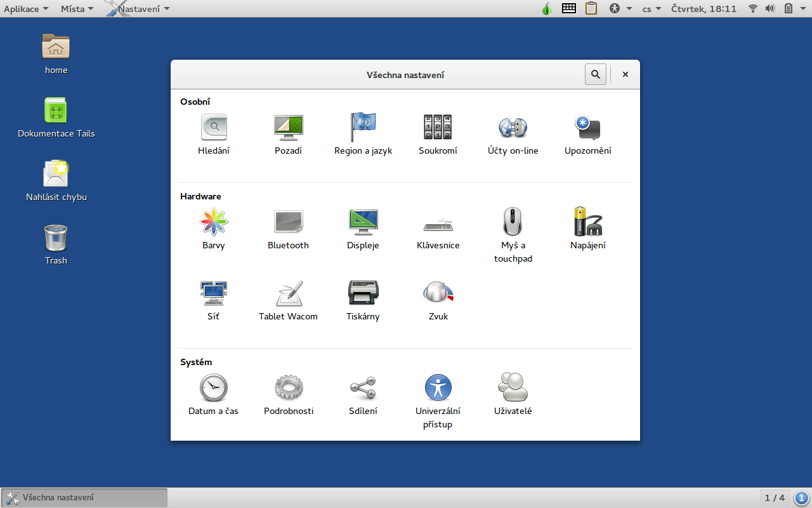Open Datum a čas settings
Image resolution: width=812 pixels, height=508 pixels.
tap(214, 395)
